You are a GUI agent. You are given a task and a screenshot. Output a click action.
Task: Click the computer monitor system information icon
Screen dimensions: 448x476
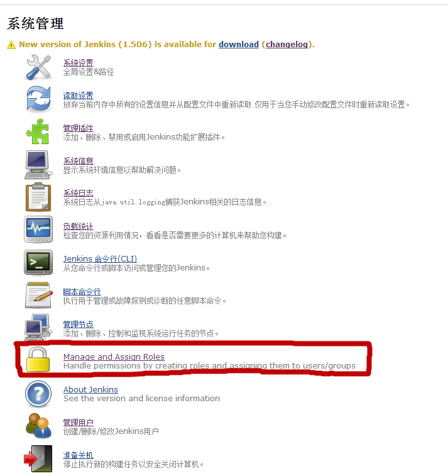click(38, 165)
